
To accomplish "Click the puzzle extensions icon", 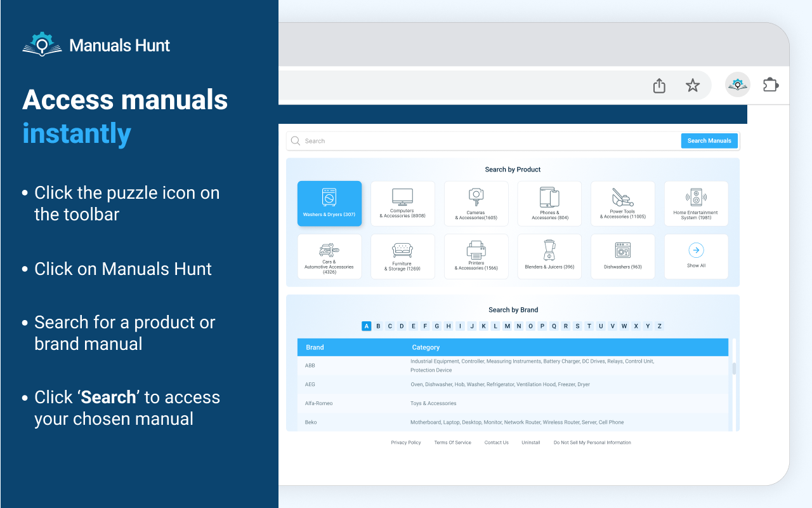I will coord(771,84).
